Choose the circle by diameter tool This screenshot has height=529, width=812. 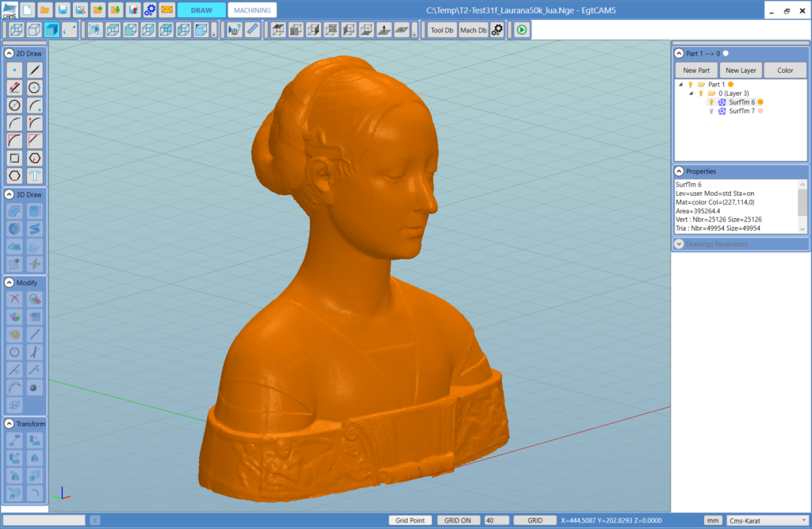pos(14,105)
